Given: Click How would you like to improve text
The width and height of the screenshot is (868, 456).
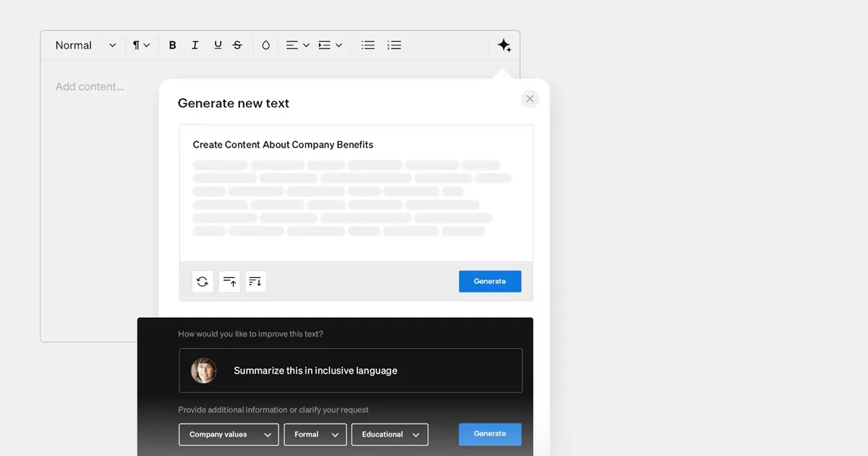Looking at the screenshot, I should [x=250, y=334].
